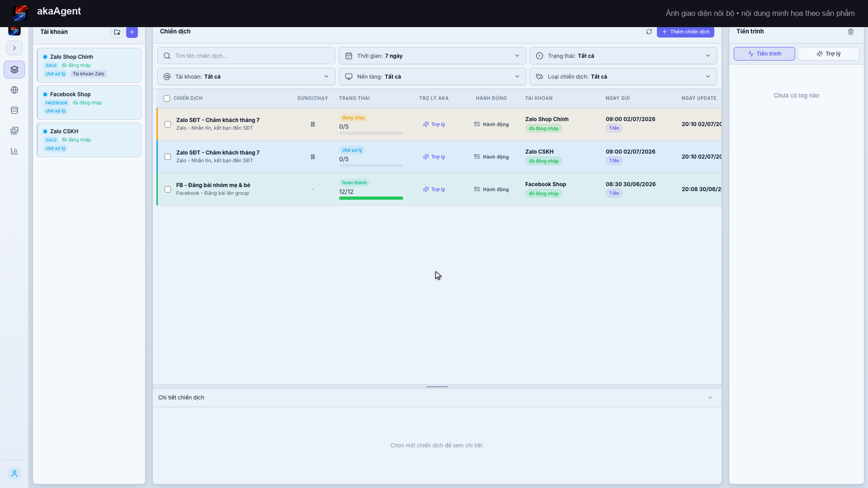Image resolution: width=868 pixels, height=488 pixels.
Task: Pause the đang chạy Zalo SĐT campaign
Action: coord(313,124)
